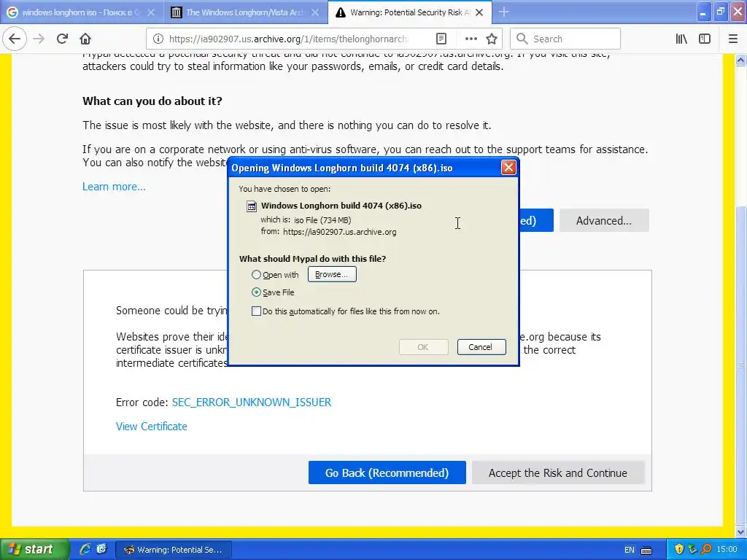
Task: Tick Do this automatically for files checkbox
Action: coord(256,311)
